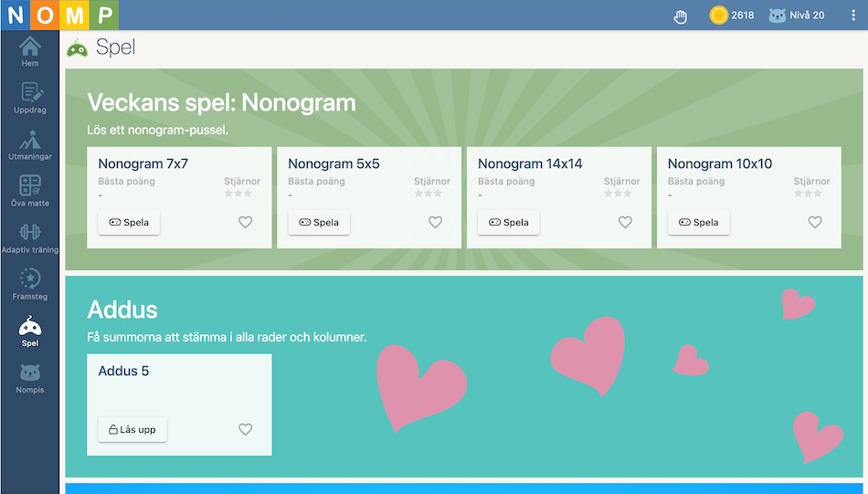Click the Nonogram 5x5 title

coord(333,163)
